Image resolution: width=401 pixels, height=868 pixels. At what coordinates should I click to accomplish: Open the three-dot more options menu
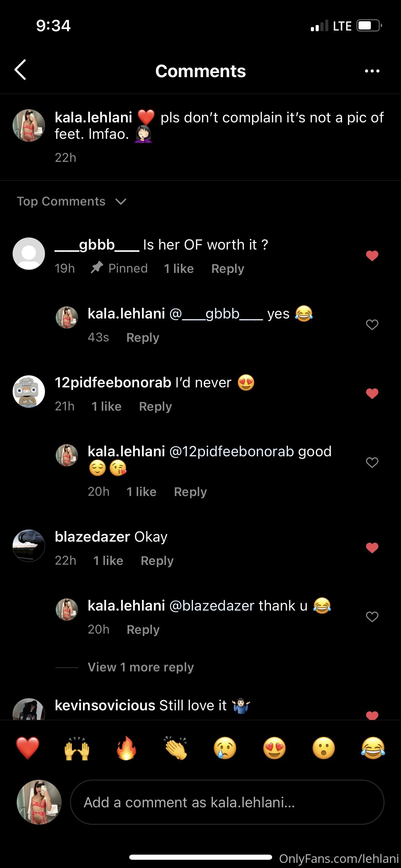click(372, 71)
